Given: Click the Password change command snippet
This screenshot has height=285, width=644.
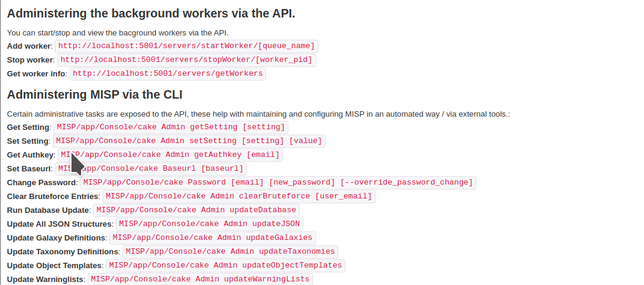Looking at the screenshot, I should [278, 183].
